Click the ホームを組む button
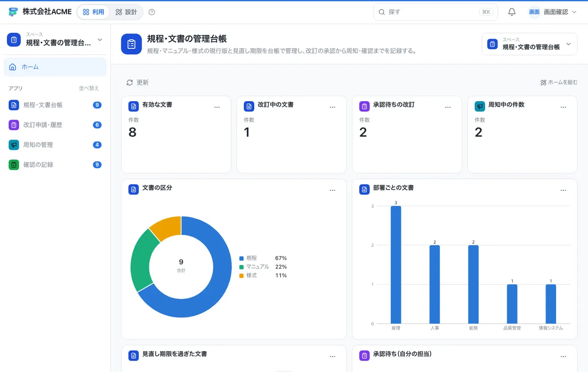Screen dimensions: 588x372 click(559, 83)
